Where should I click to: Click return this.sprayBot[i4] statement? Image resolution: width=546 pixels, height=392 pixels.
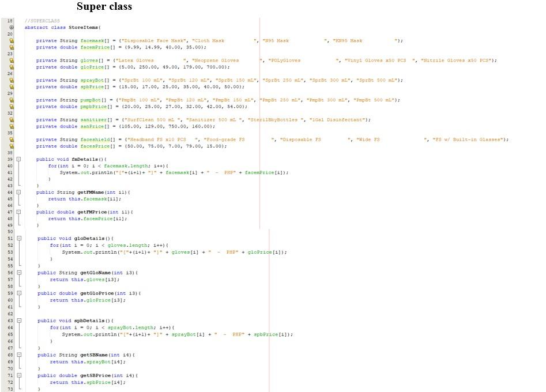tap(88, 361)
